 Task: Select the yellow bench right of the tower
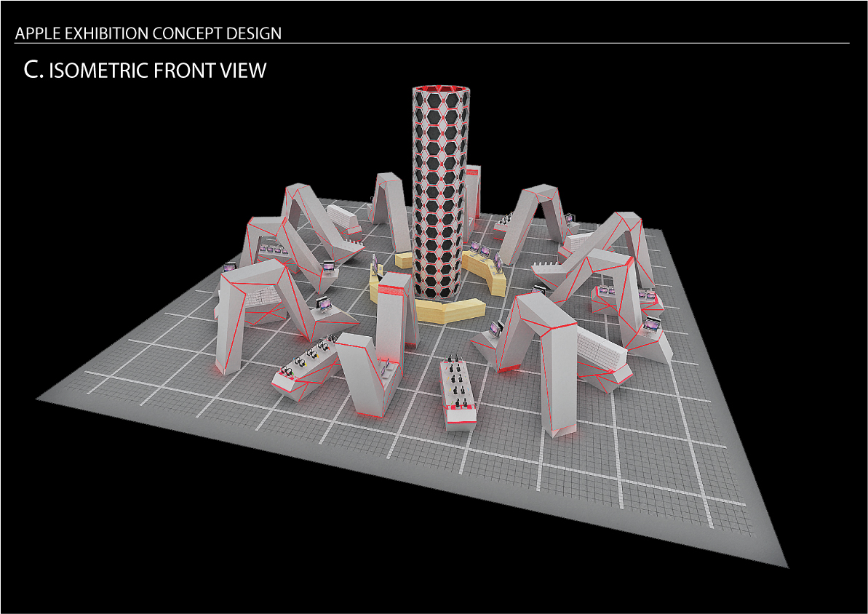487,269
